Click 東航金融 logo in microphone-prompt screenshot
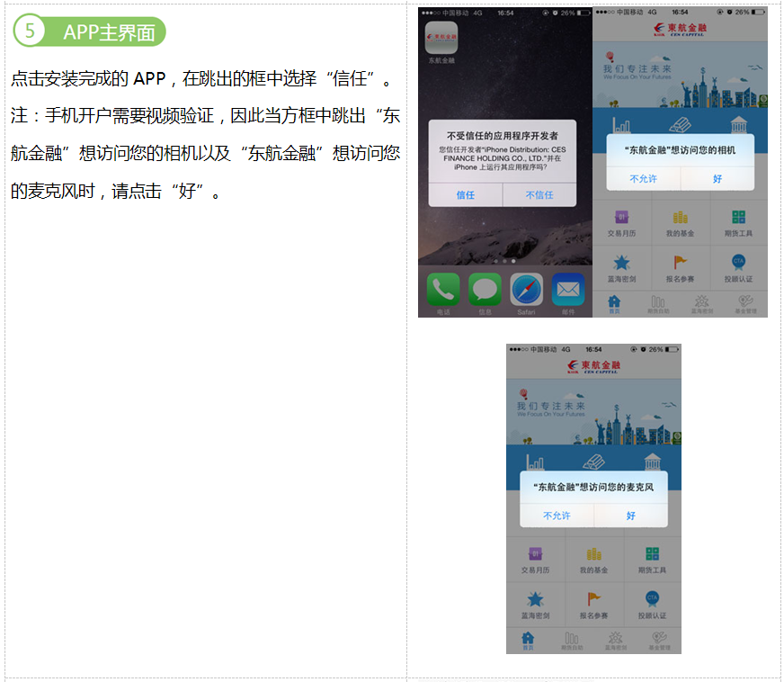Image resolution: width=784 pixels, height=682 pixels. (x=593, y=366)
